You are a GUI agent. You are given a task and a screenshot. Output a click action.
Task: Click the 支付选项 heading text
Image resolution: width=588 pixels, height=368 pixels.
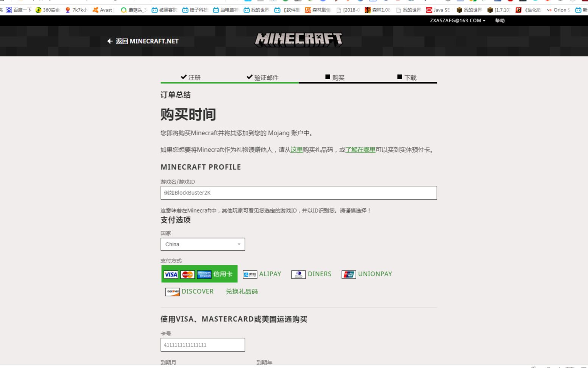click(175, 220)
